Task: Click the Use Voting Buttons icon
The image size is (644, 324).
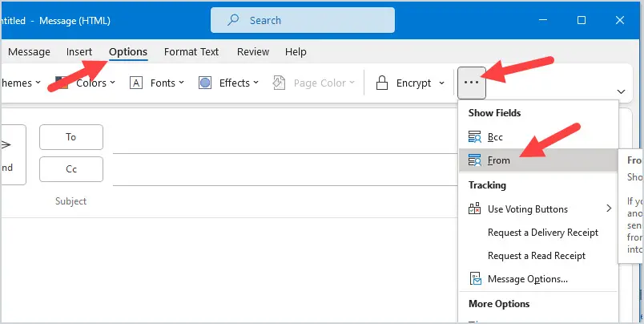Action: point(474,209)
